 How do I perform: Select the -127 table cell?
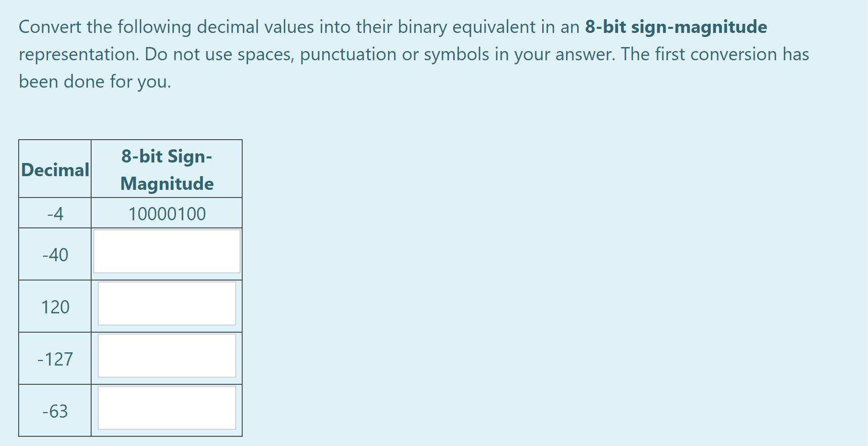55,359
